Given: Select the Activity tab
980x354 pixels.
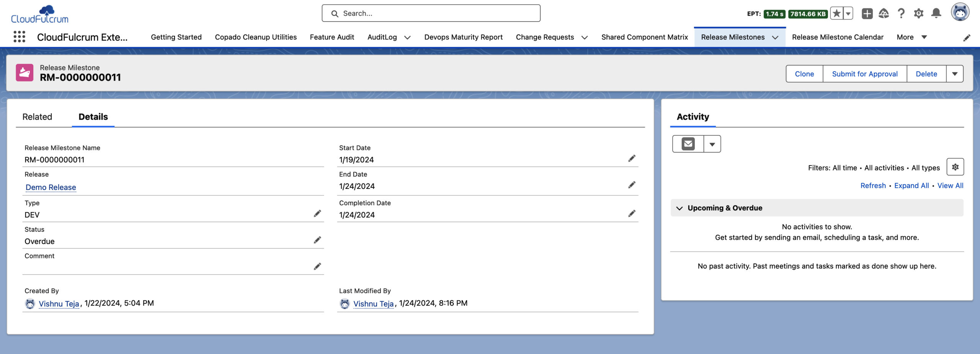Looking at the screenshot, I should [x=693, y=117].
